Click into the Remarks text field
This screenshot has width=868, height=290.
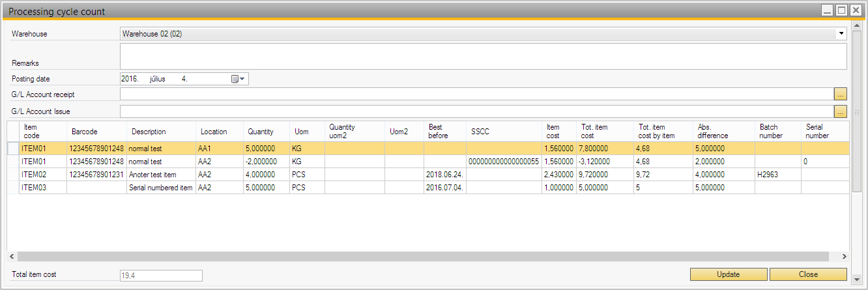(482, 57)
